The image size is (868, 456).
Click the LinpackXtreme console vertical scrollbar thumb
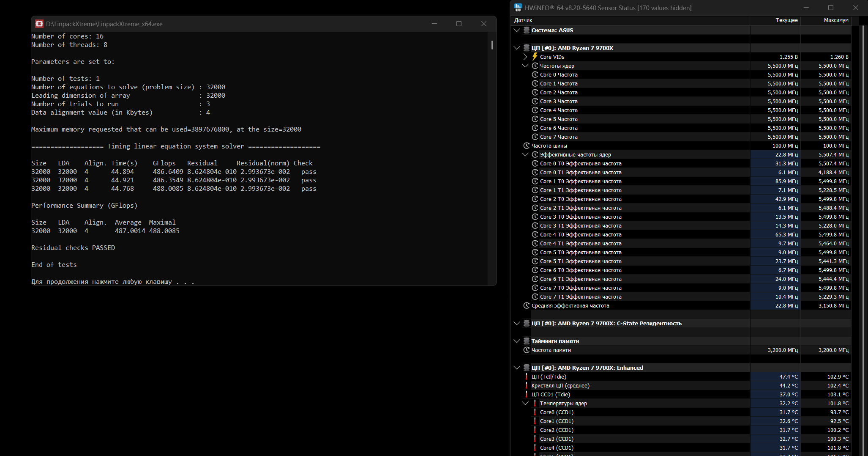coord(492,45)
